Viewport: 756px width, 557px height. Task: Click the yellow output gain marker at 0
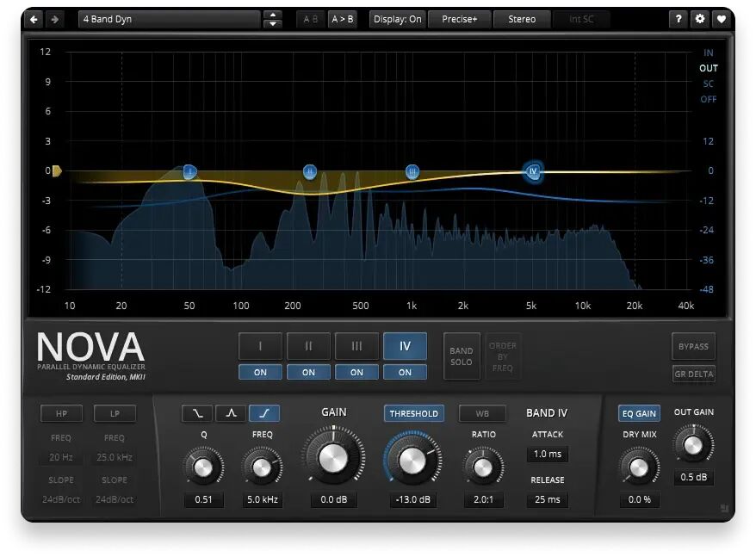click(57, 170)
